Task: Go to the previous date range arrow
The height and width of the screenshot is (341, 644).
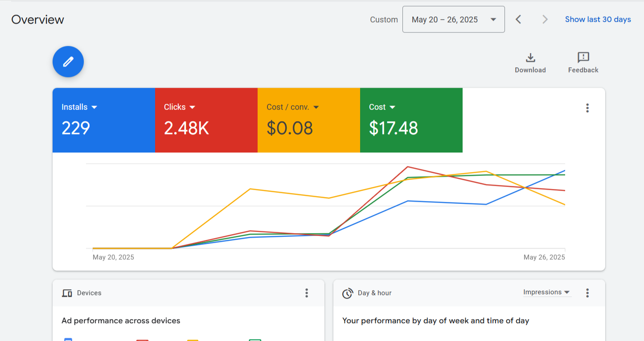Action: coord(518,19)
